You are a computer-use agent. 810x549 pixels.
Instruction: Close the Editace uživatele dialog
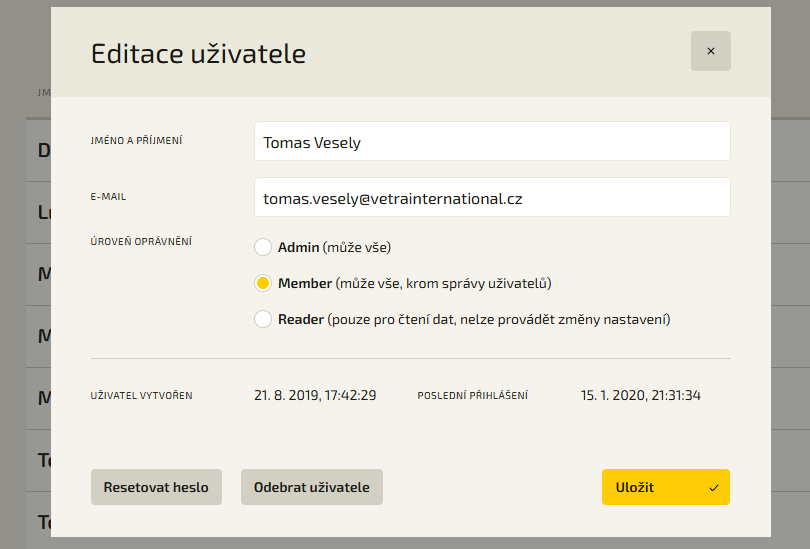pyautogui.click(x=710, y=51)
